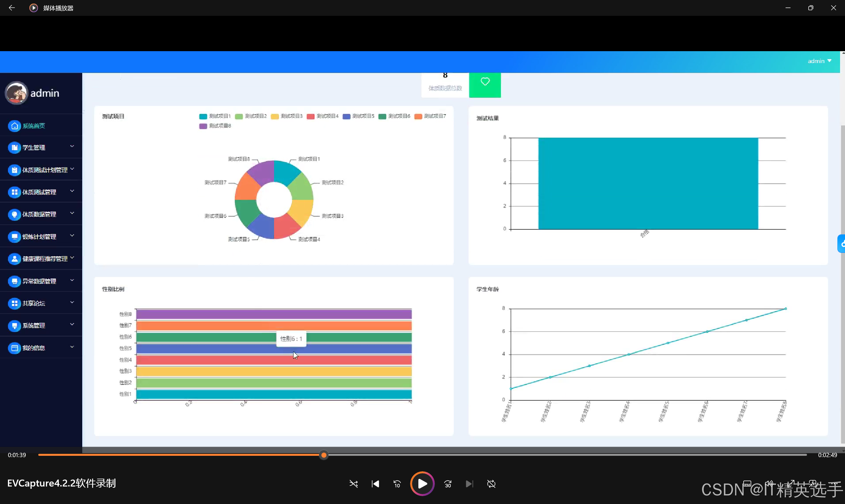Toggle 测试项目2 legend item
This screenshot has height=504, width=845.
click(x=251, y=116)
